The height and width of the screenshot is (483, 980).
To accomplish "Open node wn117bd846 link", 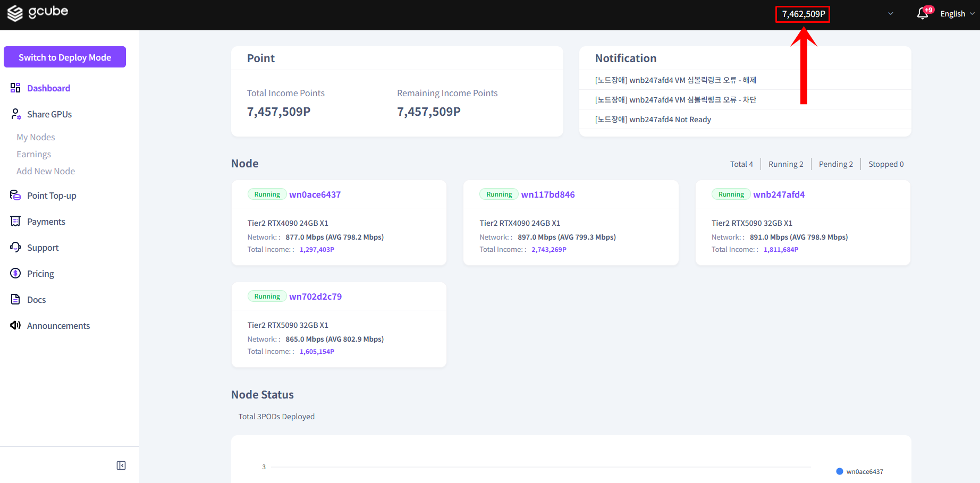I will (x=548, y=194).
